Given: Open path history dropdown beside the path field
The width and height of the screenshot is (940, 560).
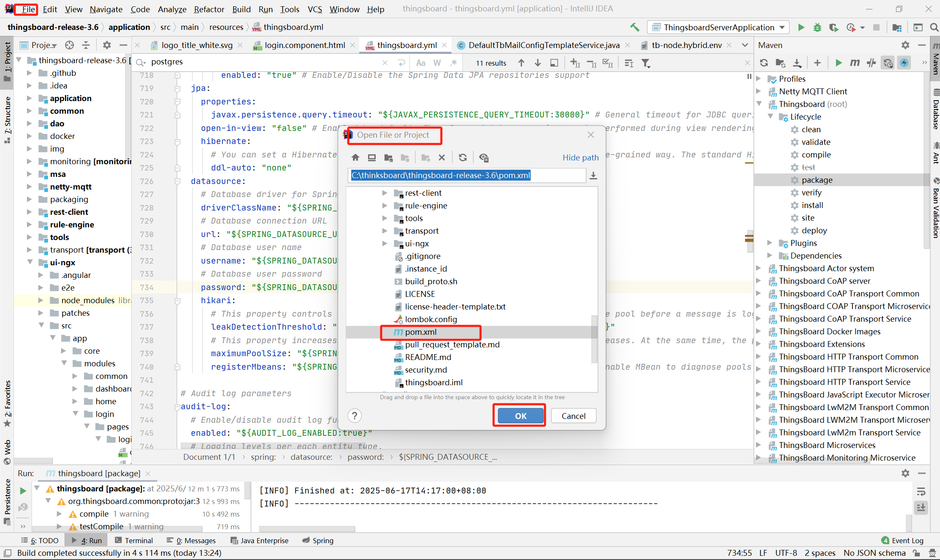Looking at the screenshot, I should coord(593,176).
